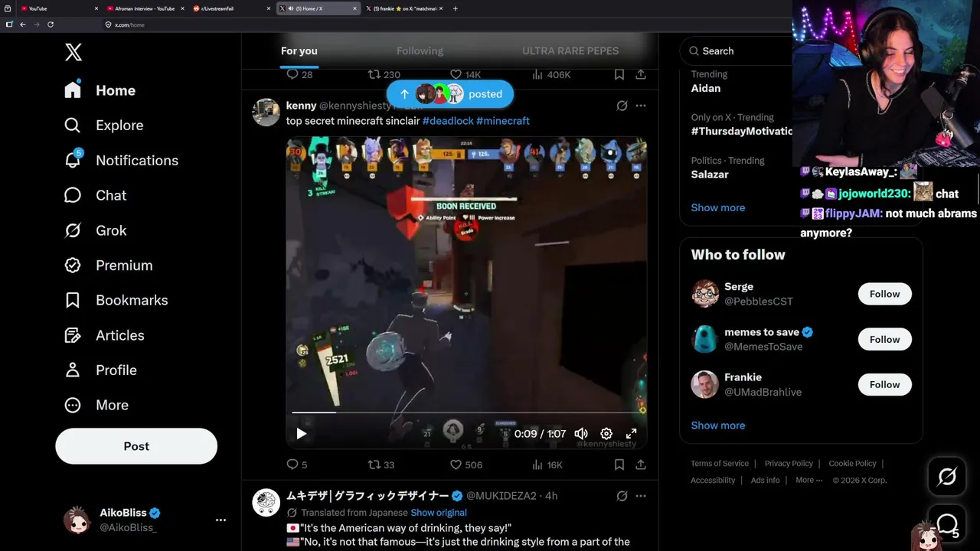The image size is (980, 551).
Task: Open Explore in the sidebar
Action: [x=103, y=126]
